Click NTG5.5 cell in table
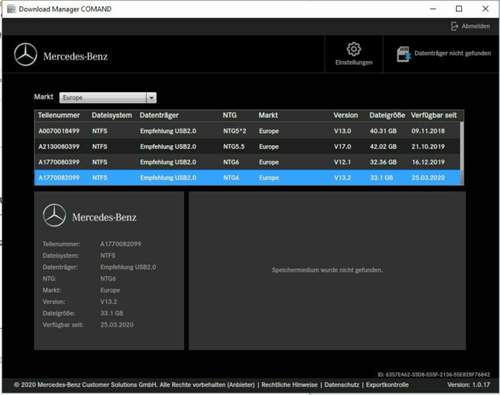Viewport: 500px width, 395px height. (x=234, y=147)
